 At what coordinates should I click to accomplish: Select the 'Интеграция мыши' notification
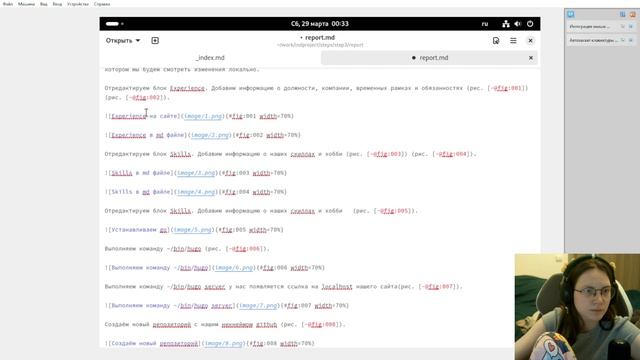[602, 27]
